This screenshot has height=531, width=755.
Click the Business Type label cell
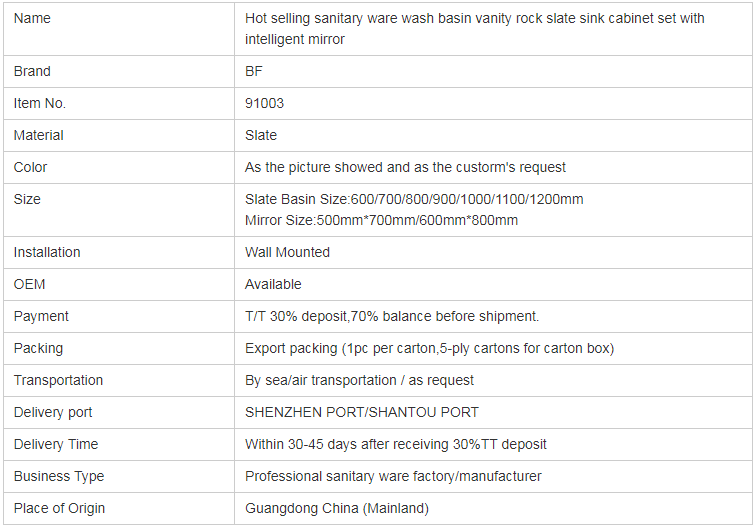pos(119,477)
